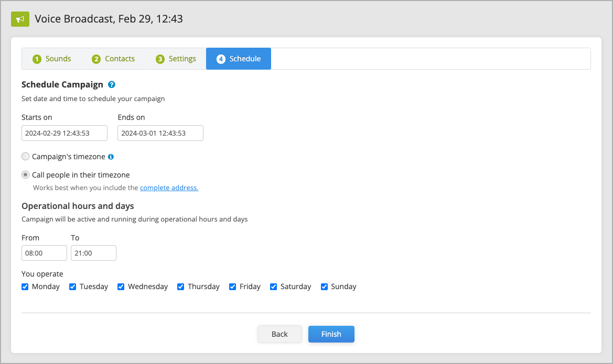Screen dimensions: 613x364
Task: Go to the Settings tab
Action: (x=176, y=59)
